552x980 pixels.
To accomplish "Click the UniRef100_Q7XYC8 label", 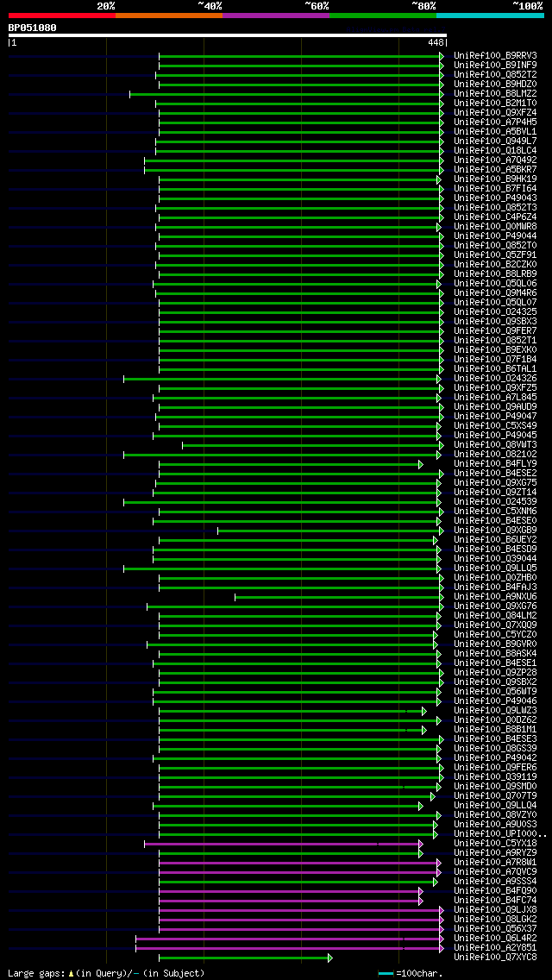I will coord(495,957).
